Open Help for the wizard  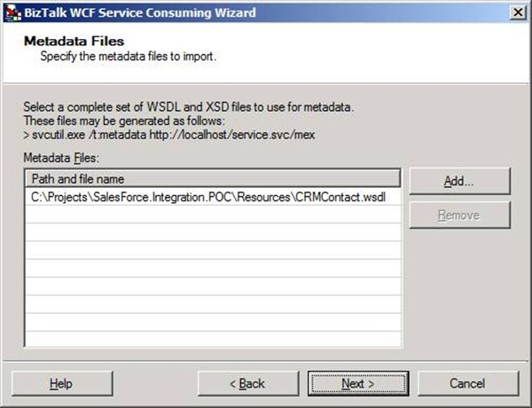(x=61, y=383)
